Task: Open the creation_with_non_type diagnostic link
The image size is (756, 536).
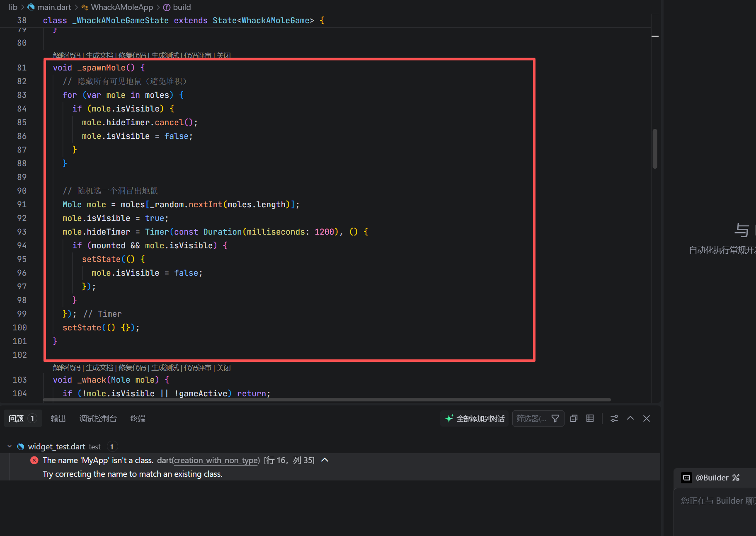Action: click(216, 460)
